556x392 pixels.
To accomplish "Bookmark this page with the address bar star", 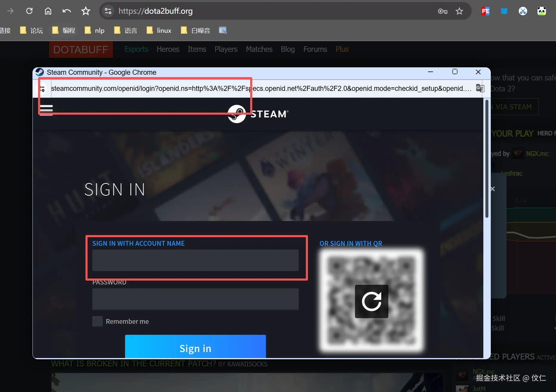I will point(459,11).
